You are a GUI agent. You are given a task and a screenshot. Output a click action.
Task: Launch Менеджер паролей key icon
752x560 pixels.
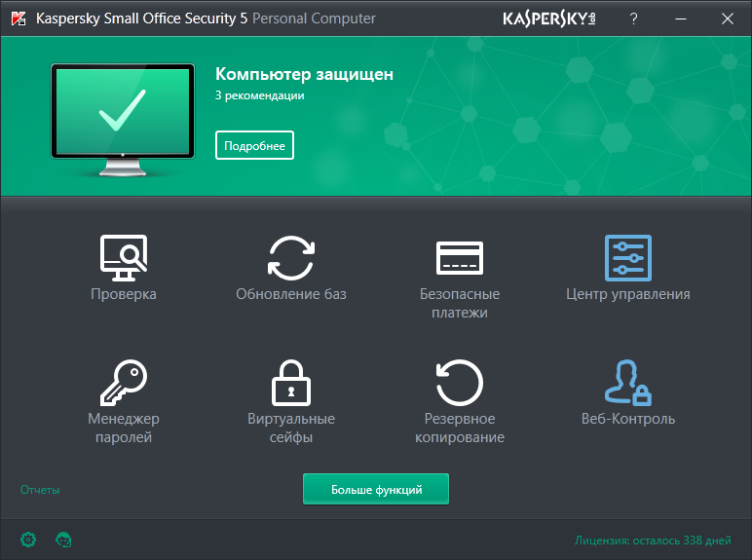[x=124, y=382]
